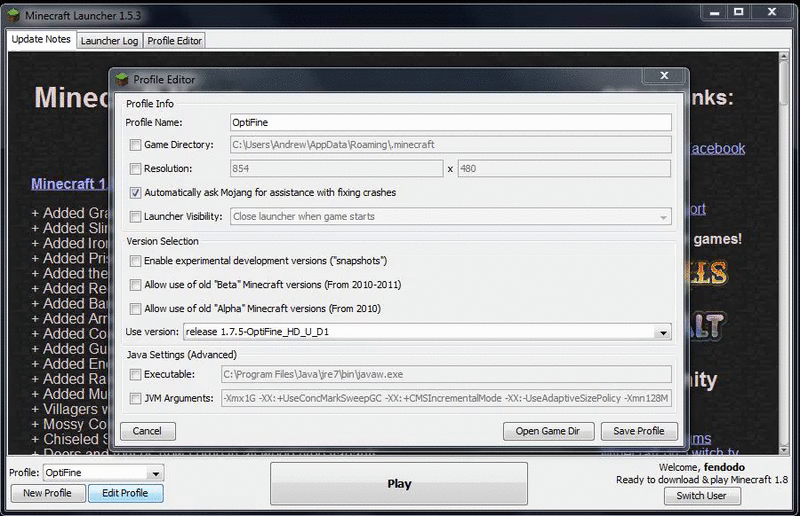This screenshot has height=516, width=800.
Task: Click the Minecraft Launcher window icon
Action: coord(14,15)
